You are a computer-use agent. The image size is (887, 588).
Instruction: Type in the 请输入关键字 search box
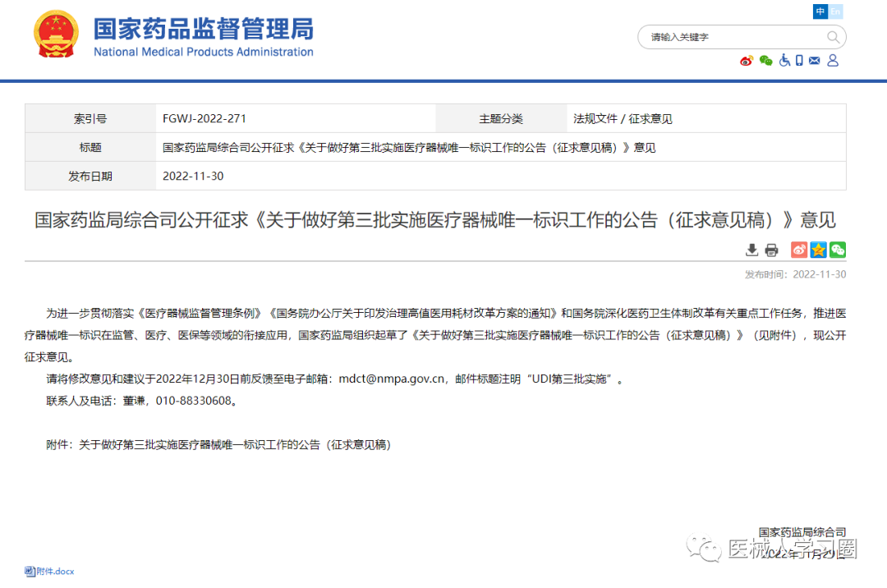[x=731, y=37]
